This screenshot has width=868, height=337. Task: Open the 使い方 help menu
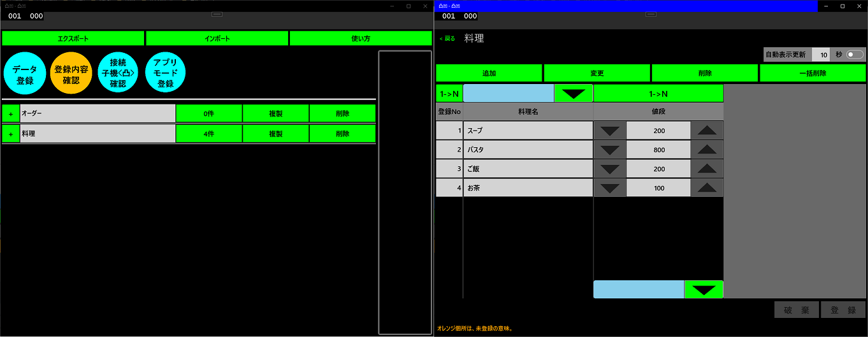tap(361, 39)
